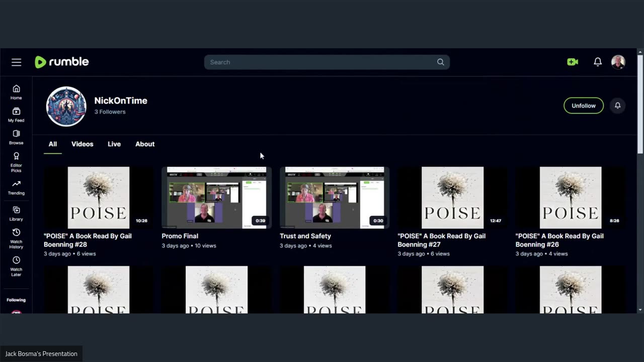Open Browse in the sidebar

(16, 137)
